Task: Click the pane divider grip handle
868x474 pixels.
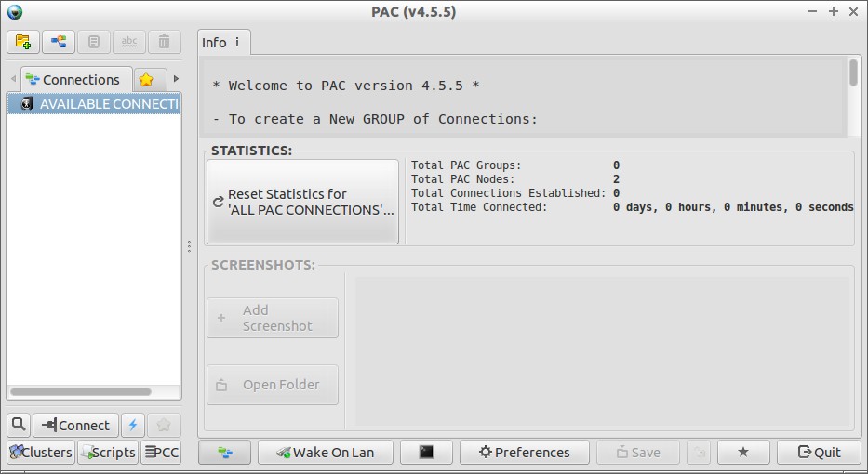Action: [189, 246]
